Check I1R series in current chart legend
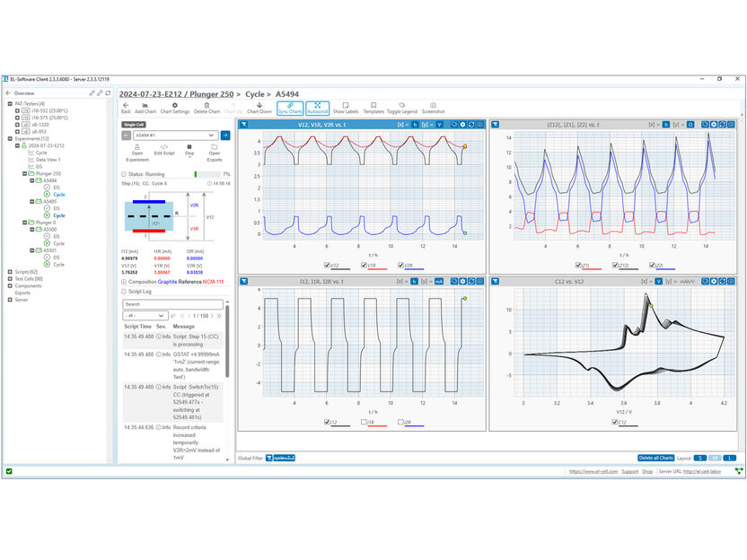 [364, 422]
